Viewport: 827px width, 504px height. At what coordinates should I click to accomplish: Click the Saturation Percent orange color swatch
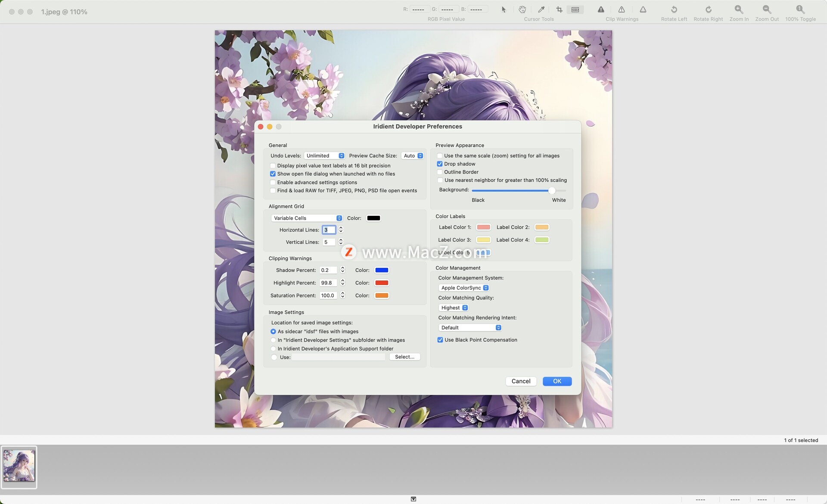pyautogui.click(x=382, y=296)
